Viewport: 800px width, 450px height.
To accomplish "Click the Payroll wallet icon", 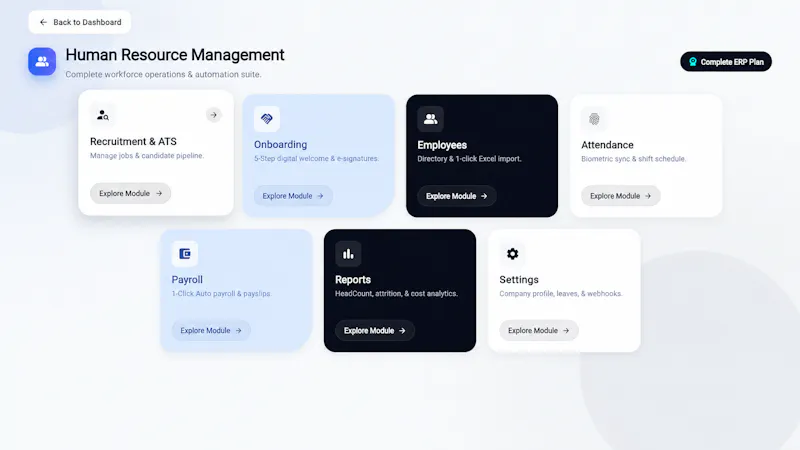I will (185, 254).
